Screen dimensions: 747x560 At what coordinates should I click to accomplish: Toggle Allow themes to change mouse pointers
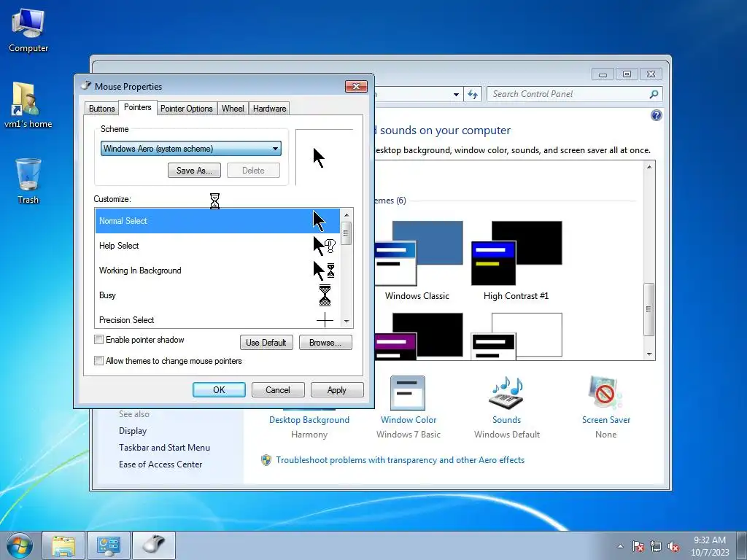tap(98, 361)
